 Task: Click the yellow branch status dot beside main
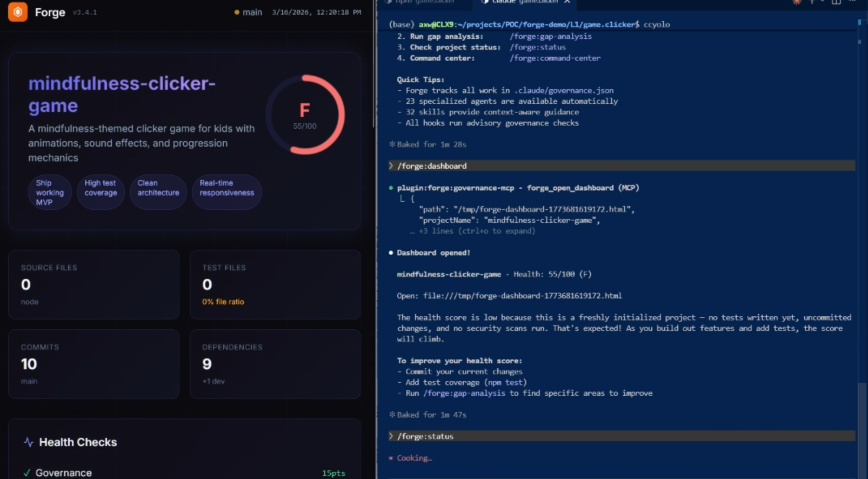point(237,12)
